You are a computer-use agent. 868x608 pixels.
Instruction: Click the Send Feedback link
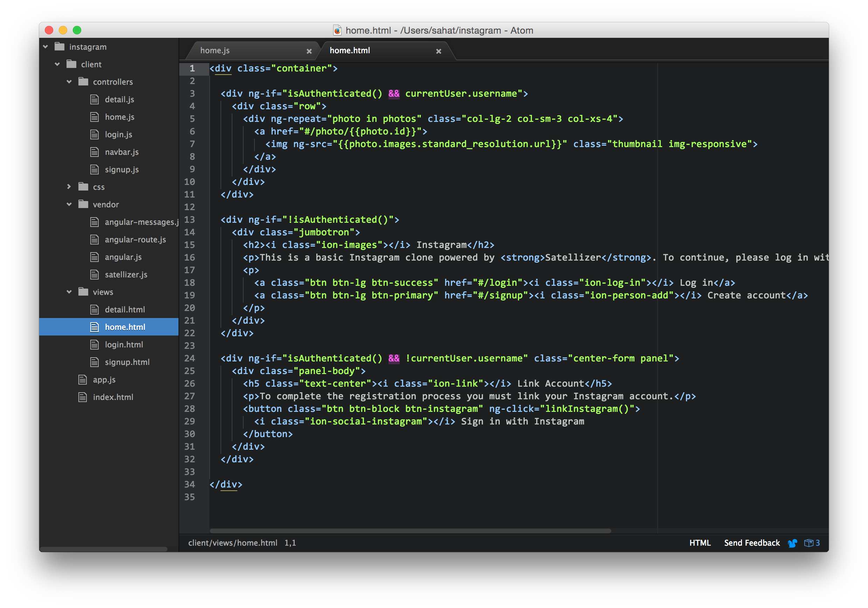(751, 543)
